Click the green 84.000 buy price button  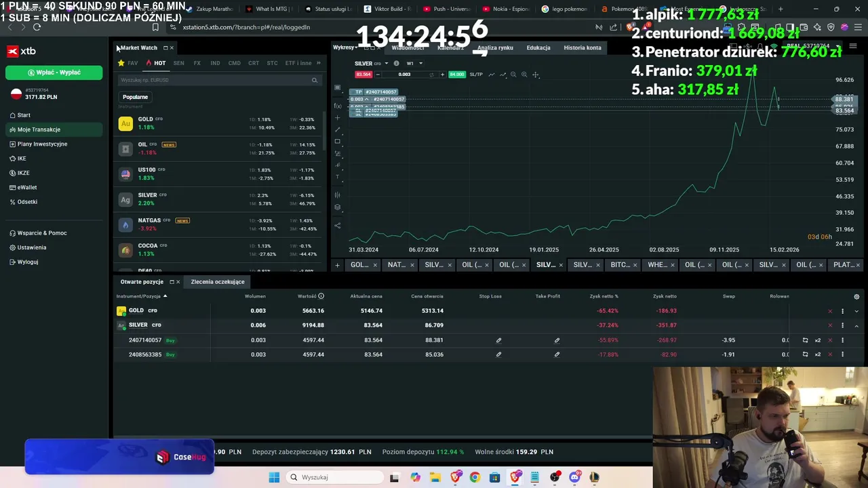coord(457,75)
